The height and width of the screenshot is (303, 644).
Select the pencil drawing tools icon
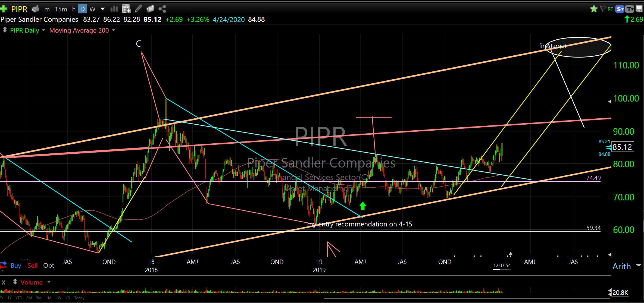[138, 9]
